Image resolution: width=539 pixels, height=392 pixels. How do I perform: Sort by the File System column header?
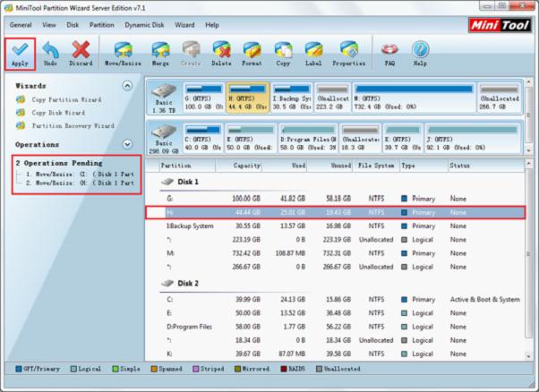point(376,166)
